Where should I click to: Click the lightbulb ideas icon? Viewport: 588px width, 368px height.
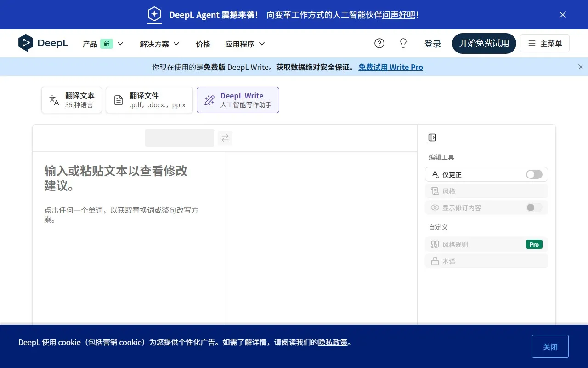coord(403,43)
